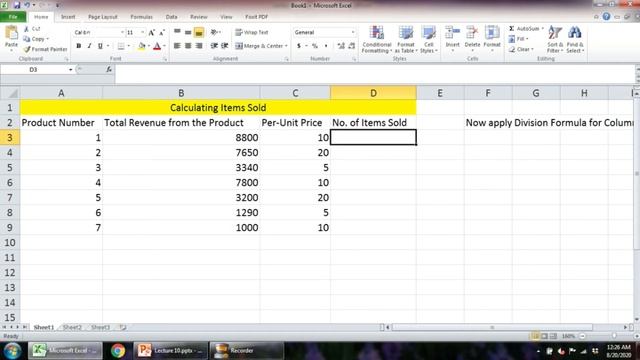The width and height of the screenshot is (640, 360).
Task: Click cell B3 containing 8800
Action: pyautogui.click(x=181, y=138)
